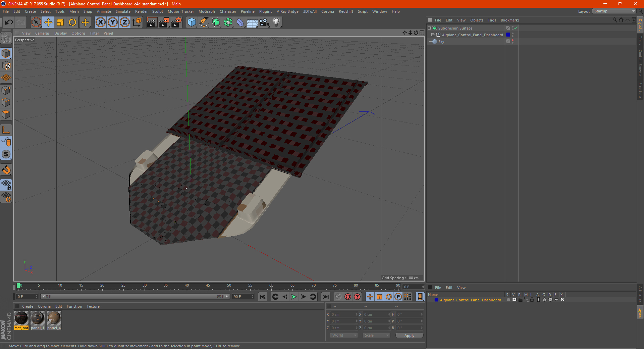Select the Live Selection tool
Screen dimensions: 644x349
(36, 22)
